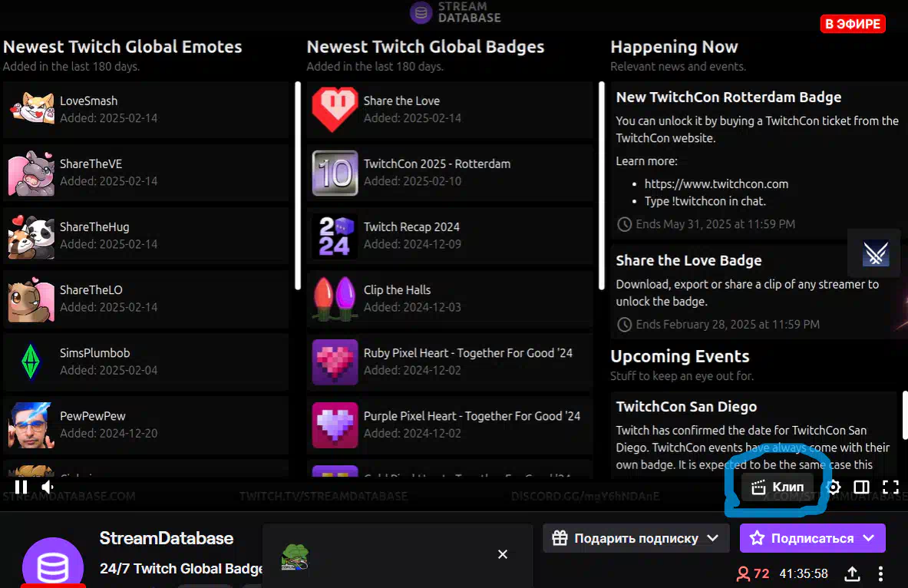Click the ShareTheVE emote image
Image resolution: width=908 pixels, height=588 pixels.
[31, 173]
